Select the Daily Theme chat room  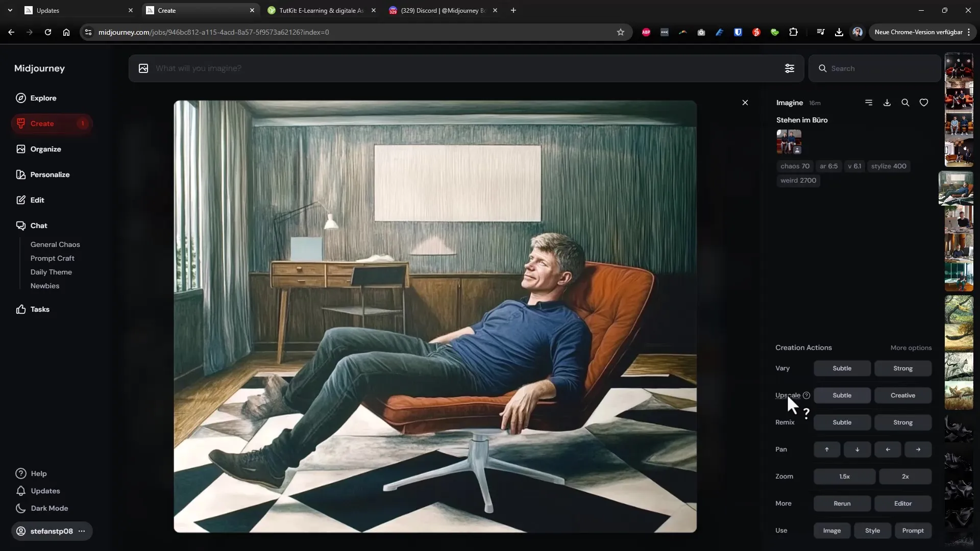coord(51,272)
